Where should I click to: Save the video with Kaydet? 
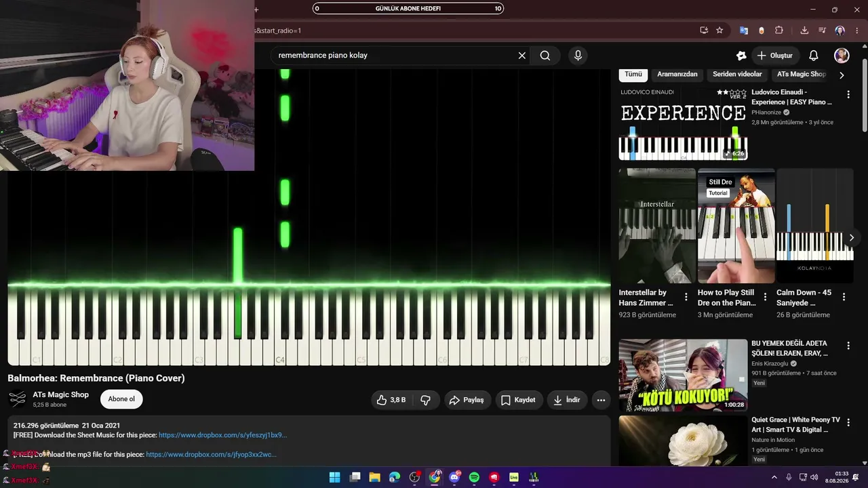518,400
